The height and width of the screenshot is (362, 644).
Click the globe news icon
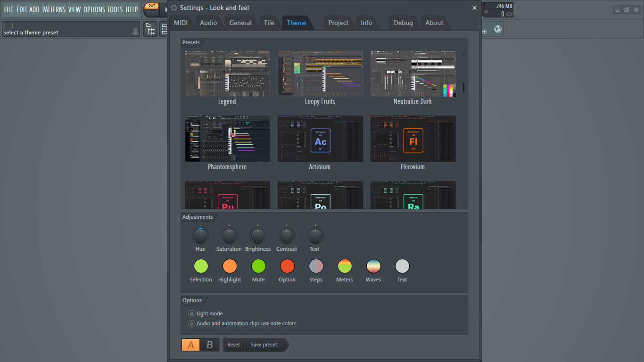coord(498,29)
